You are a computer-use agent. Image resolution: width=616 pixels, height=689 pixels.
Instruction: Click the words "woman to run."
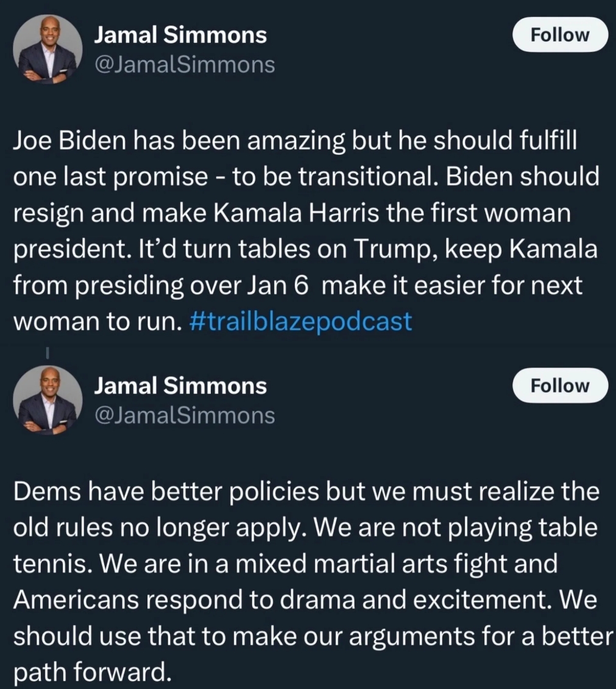click(97, 321)
